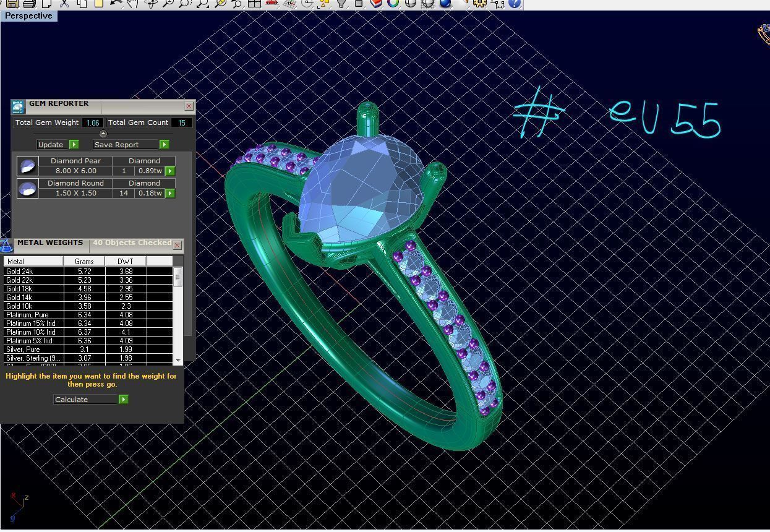The height and width of the screenshot is (532, 770).
Task: Click the Save file toolbar icon
Action: tap(12, 3)
